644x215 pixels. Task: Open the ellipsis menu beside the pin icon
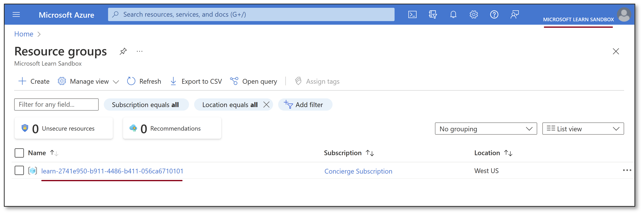pos(139,51)
